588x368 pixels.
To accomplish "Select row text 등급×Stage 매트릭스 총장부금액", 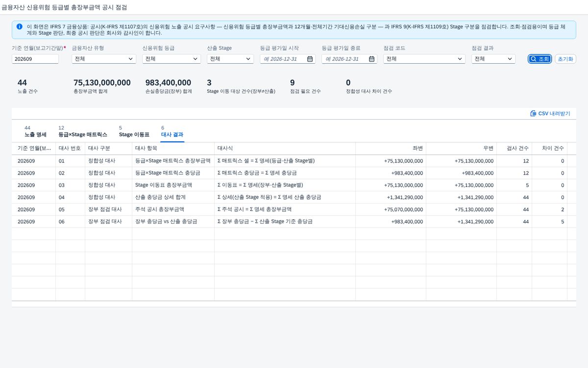I will [x=172, y=161].
